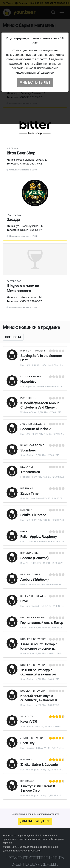Viewport: 70px width, 868px height.
Task: Open the glass placeholder image for Шаурма в пиве
Action: coord(35,259)
